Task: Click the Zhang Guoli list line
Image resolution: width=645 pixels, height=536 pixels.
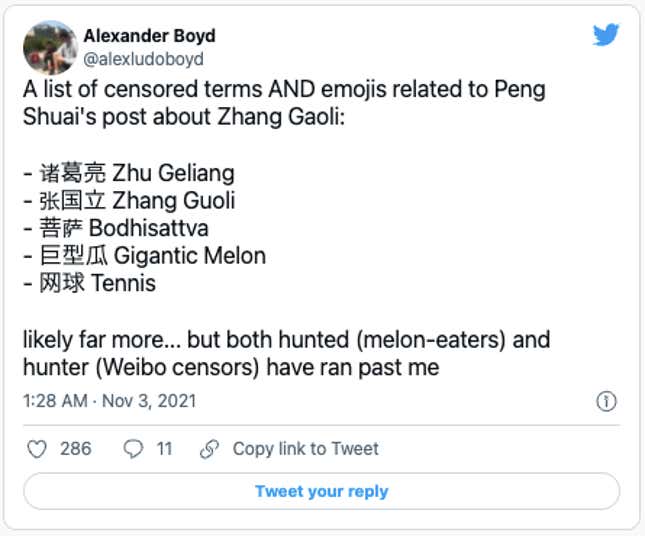Action: click(x=129, y=201)
